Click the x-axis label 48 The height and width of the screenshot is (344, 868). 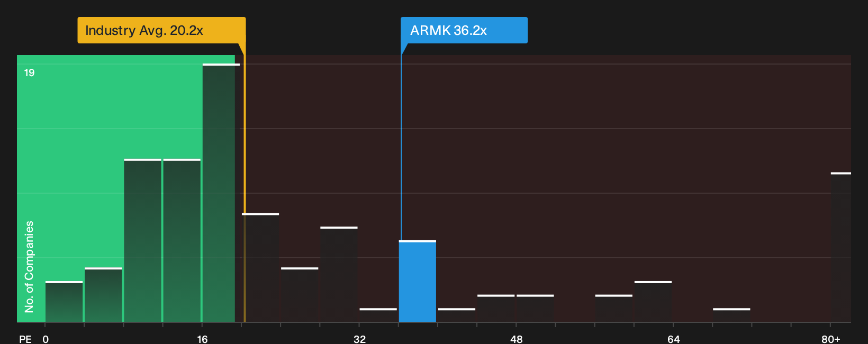tap(517, 339)
